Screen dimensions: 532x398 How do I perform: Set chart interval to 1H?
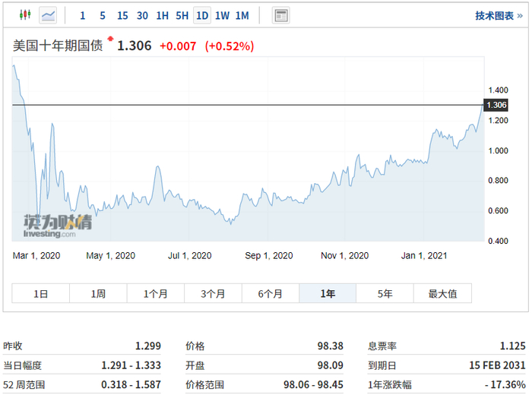click(162, 15)
